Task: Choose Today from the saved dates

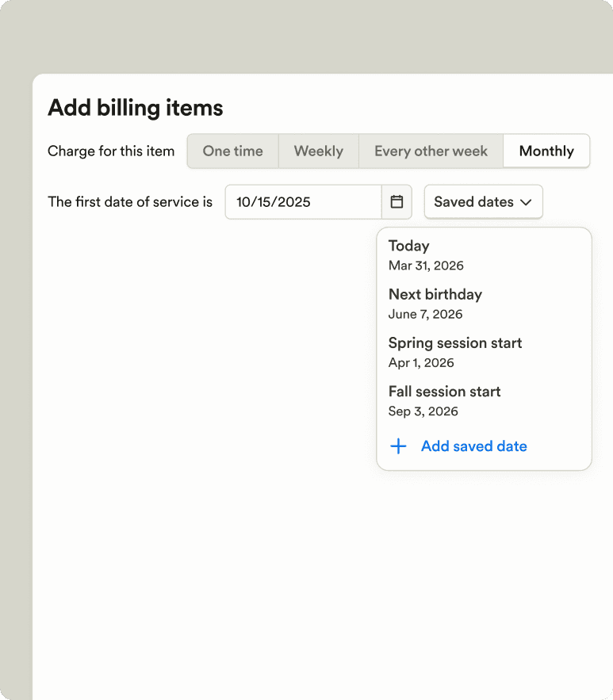Action: pos(409,246)
